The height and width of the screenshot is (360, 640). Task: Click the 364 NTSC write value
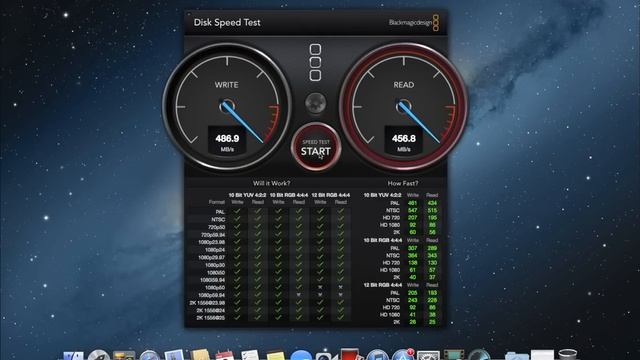pos(413,256)
